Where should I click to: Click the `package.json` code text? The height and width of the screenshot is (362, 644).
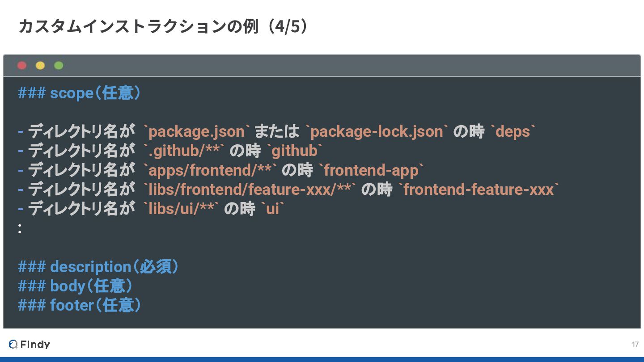(x=196, y=132)
